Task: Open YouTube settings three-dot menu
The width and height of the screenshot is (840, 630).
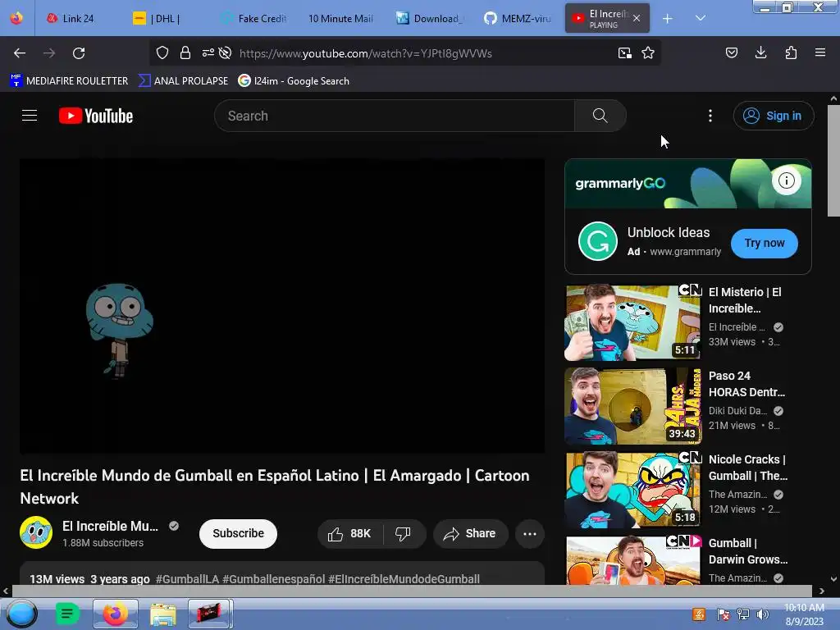Action: [710, 116]
